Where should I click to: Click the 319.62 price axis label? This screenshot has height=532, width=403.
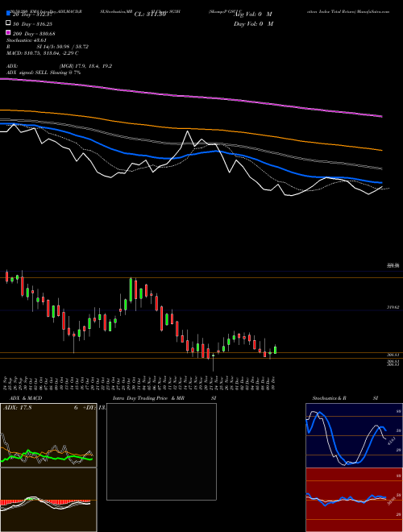(x=393, y=307)
